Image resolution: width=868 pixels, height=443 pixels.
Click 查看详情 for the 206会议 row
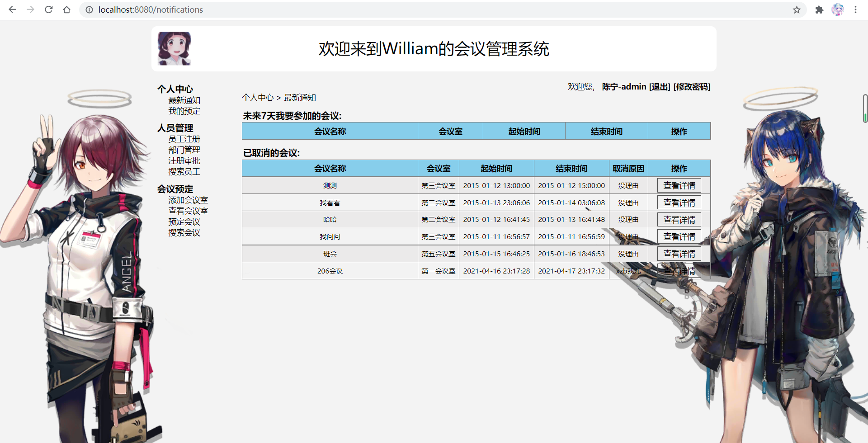(679, 270)
